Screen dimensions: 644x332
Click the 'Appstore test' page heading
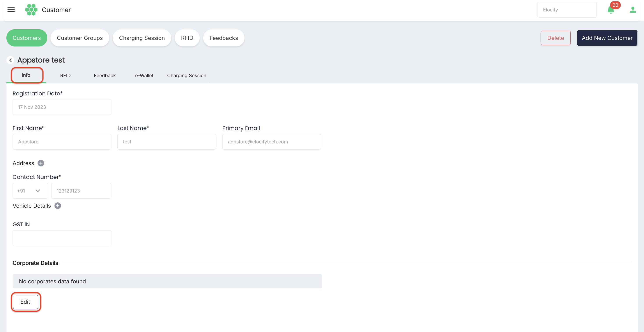click(41, 60)
